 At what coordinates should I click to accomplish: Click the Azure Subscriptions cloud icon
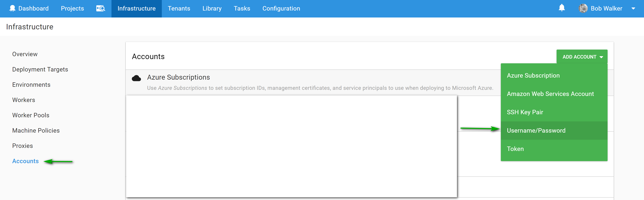pos(136,78)
